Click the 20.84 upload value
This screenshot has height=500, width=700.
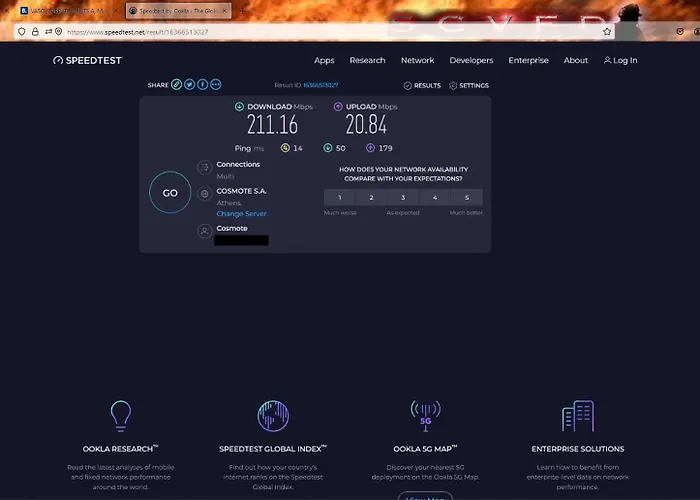click(366, 125)
